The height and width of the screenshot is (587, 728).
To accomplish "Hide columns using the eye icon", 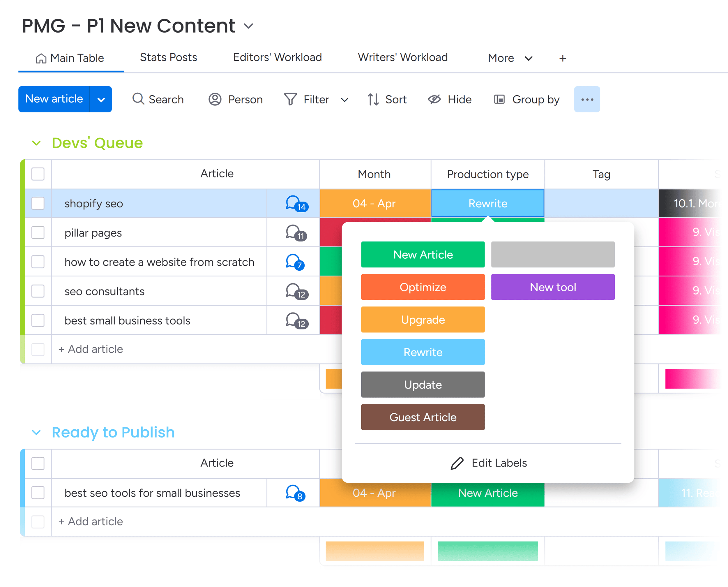I will (450, 99).
